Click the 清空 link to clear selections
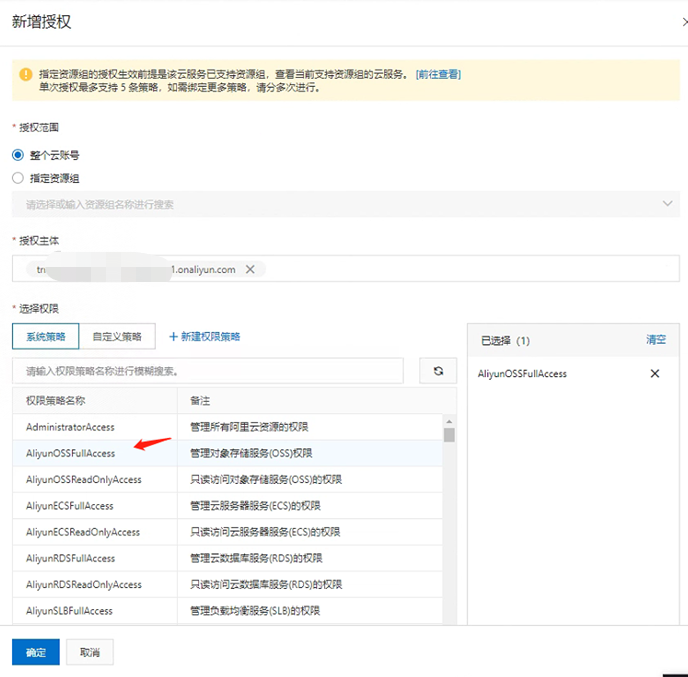688x677 pixels. (656, 340)
